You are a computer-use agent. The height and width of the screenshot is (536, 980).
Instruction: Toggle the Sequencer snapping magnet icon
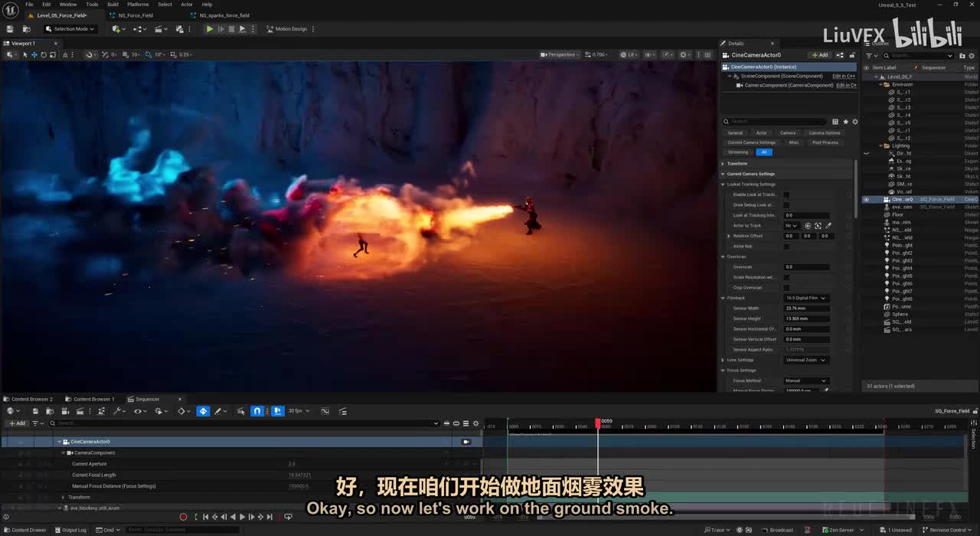(257, 411)
